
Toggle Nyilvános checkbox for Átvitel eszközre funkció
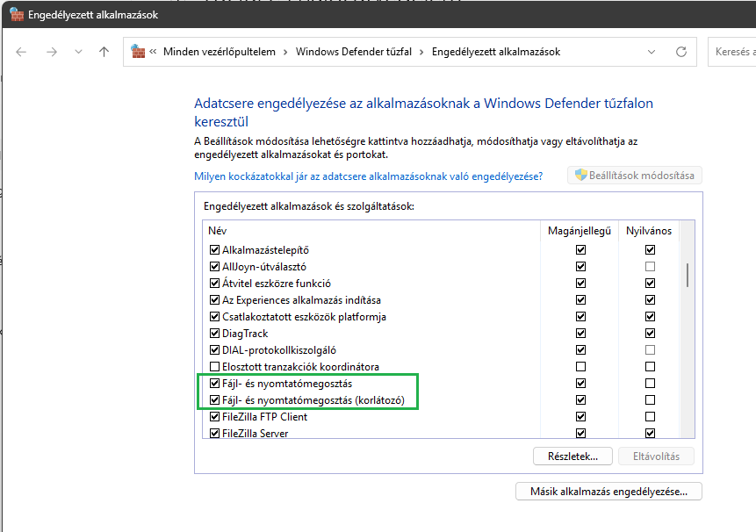(x=650, y=283)
